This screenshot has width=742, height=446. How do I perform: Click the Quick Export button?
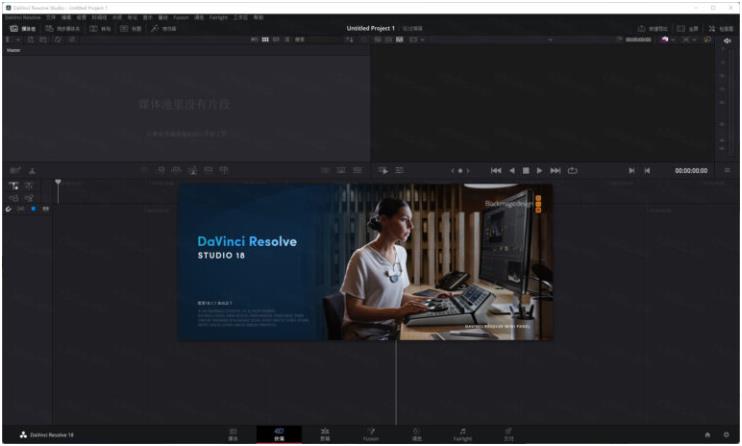[653, 28]
